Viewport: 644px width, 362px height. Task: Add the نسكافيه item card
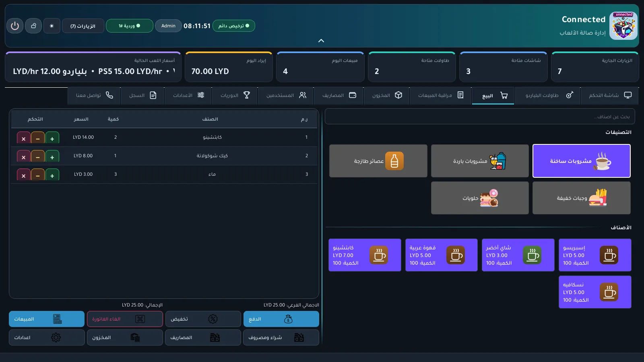click(595, 292)
